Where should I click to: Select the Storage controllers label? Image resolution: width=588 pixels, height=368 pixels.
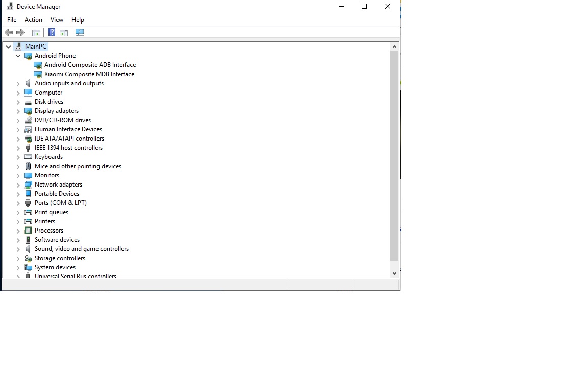click(60, 258)
